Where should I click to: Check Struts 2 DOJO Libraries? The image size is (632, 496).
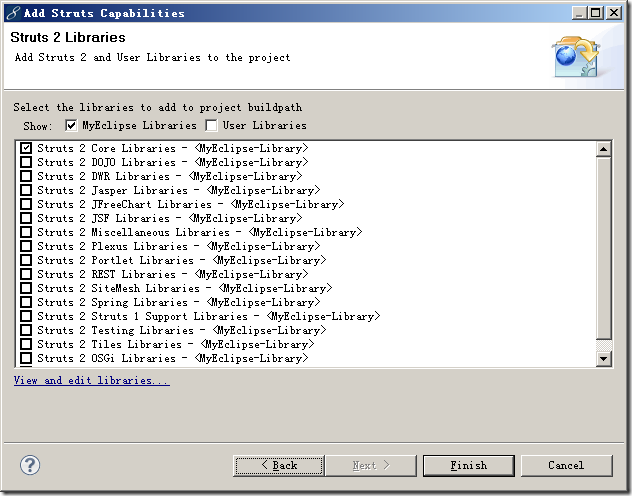tap(26, 162)
